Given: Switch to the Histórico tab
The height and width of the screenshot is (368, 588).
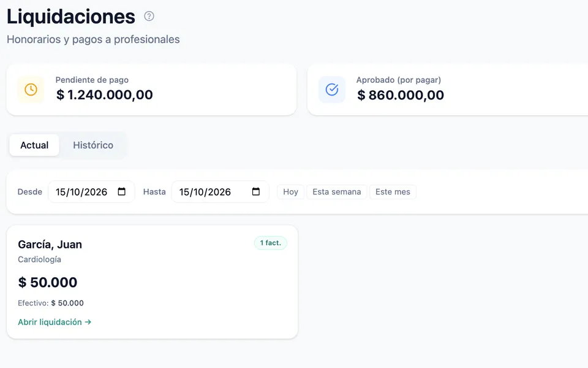Looking at the screenshot, I should 93,145.
